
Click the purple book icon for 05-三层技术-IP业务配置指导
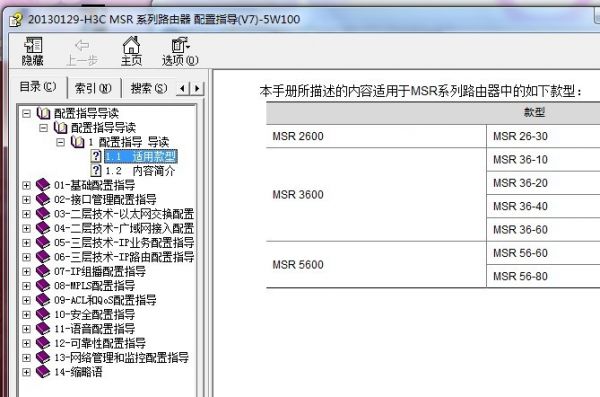coord(43,242)
